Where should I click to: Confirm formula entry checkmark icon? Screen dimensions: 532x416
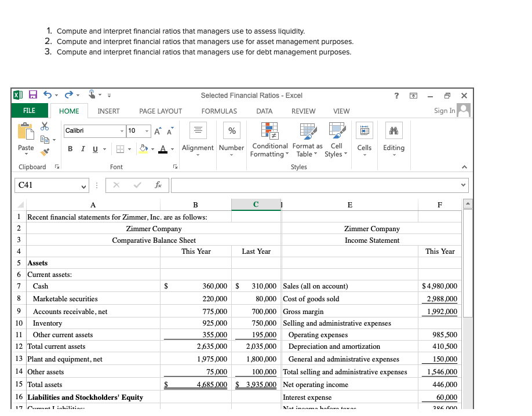point(137,185)
